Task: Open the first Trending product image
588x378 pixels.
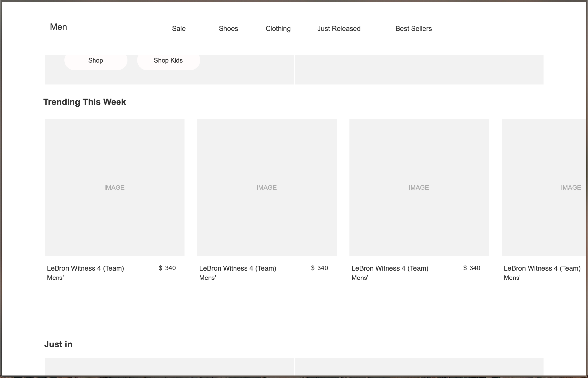Action: (115, 187)
